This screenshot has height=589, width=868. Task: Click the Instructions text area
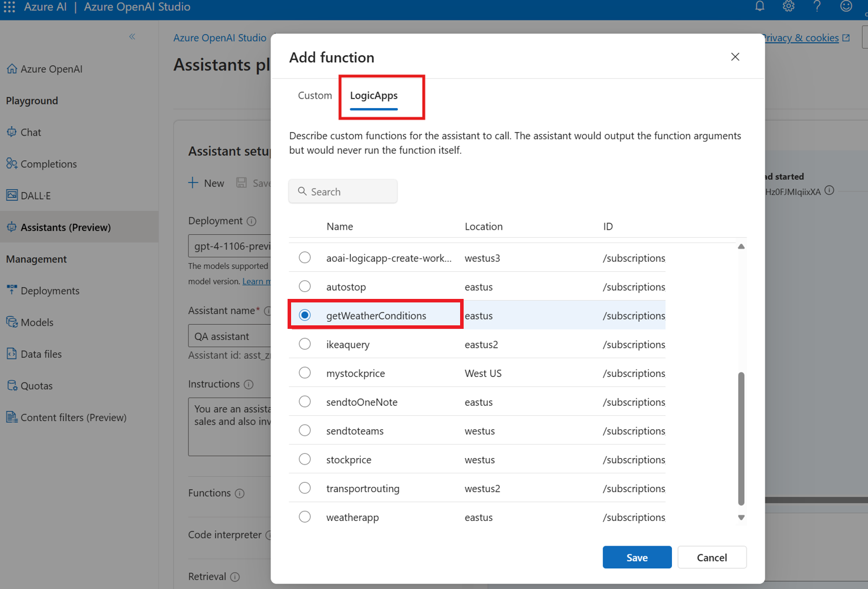coord(229,427)
